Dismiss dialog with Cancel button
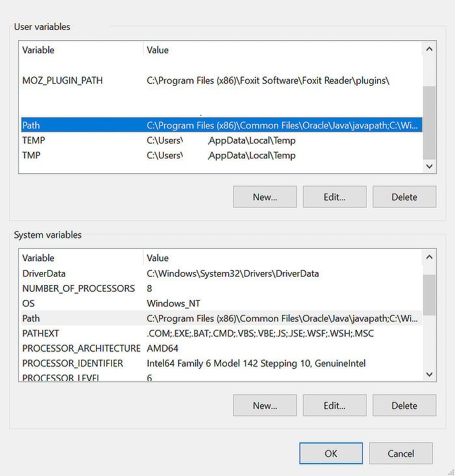Screen dimensions: 455x476 click(400, 453)
